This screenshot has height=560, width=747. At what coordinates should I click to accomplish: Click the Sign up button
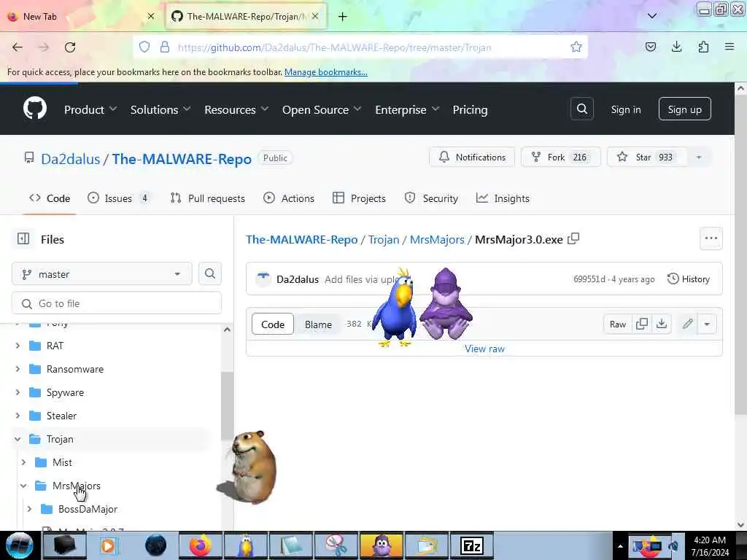point(684,109)
